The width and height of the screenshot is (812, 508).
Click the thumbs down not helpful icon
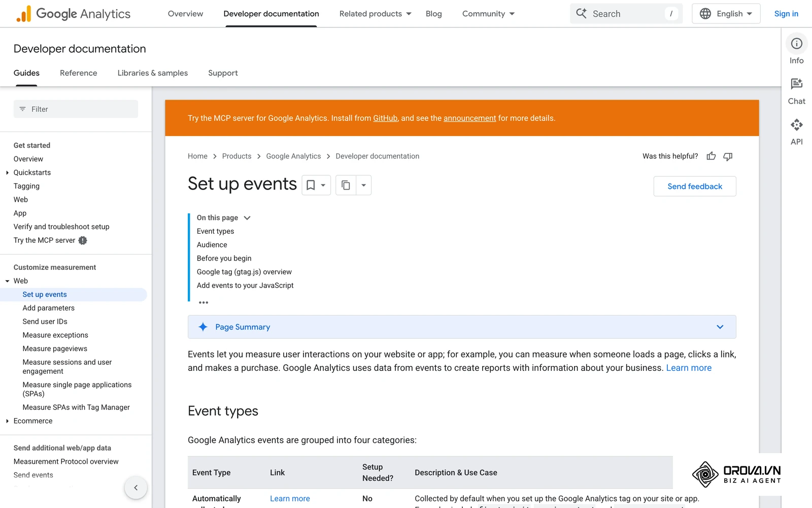pyautogui.click(x=728, y=156)
